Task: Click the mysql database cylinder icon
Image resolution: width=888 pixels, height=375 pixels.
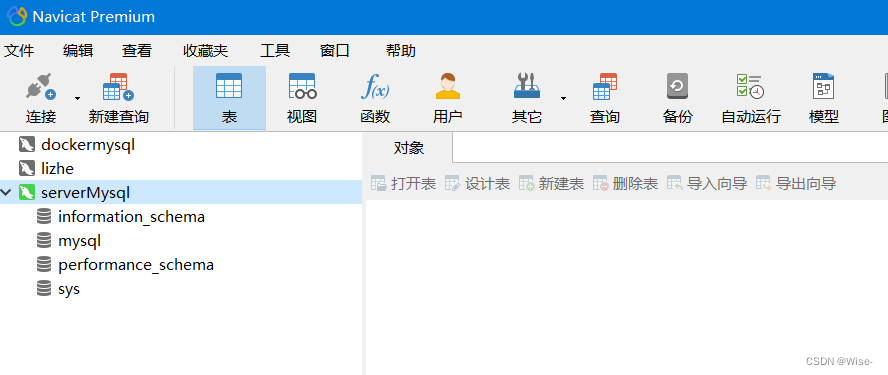Action: pyautogui.click(x=44, y=241)
